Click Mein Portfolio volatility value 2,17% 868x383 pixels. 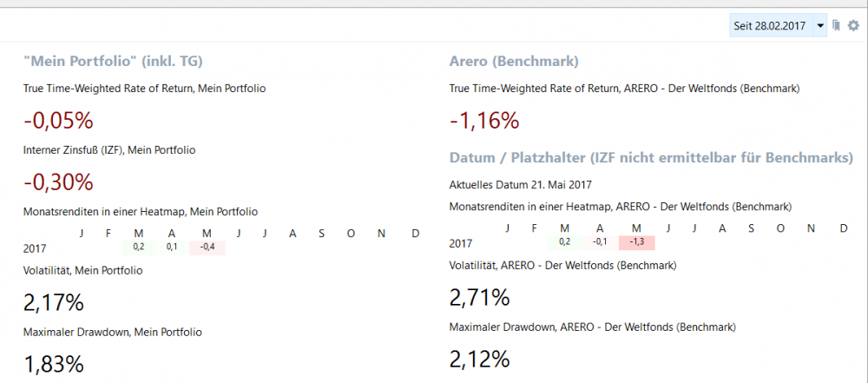54,302
